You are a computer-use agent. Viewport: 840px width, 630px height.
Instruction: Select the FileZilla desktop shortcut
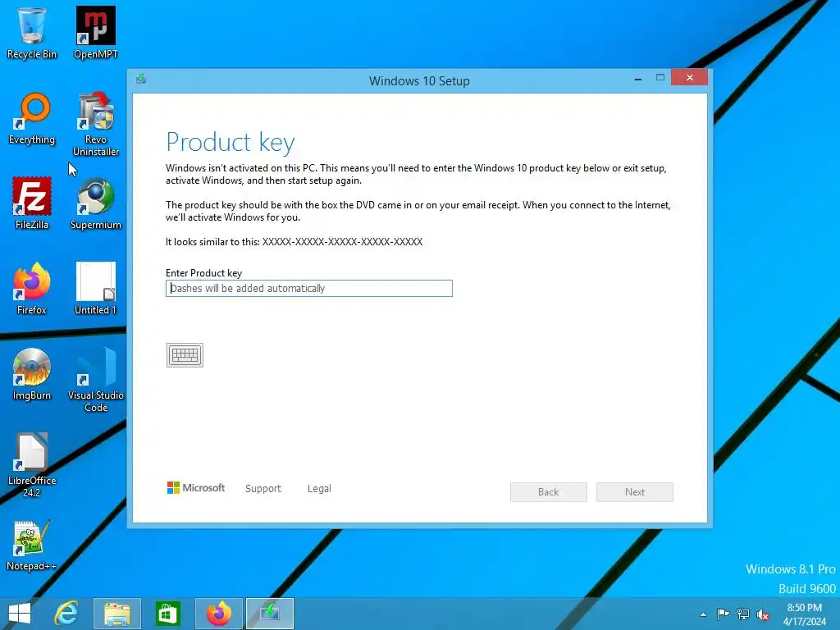click(x=32, y=203)
